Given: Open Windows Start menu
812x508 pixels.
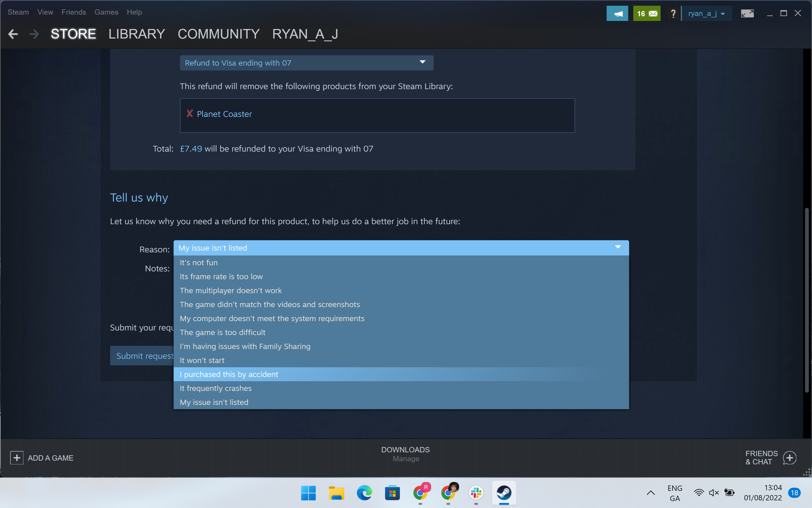Looking at the screenshot, I should tap(308, 493).
